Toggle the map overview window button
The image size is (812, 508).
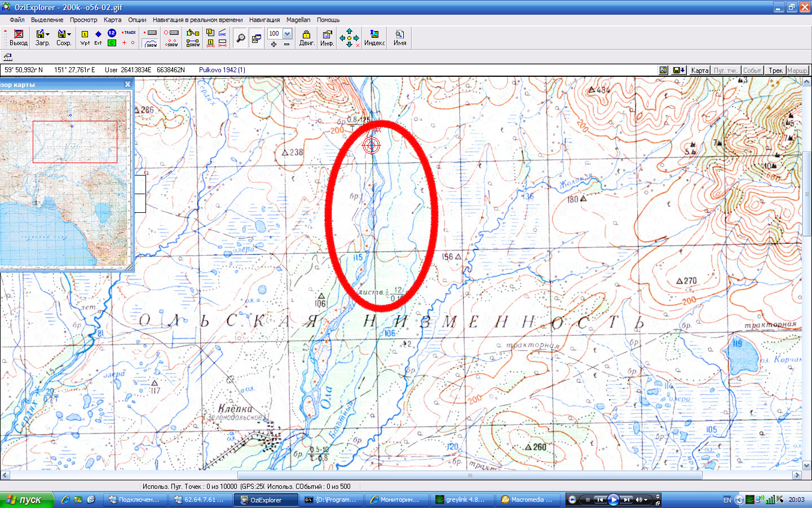[x=256, y=38]
